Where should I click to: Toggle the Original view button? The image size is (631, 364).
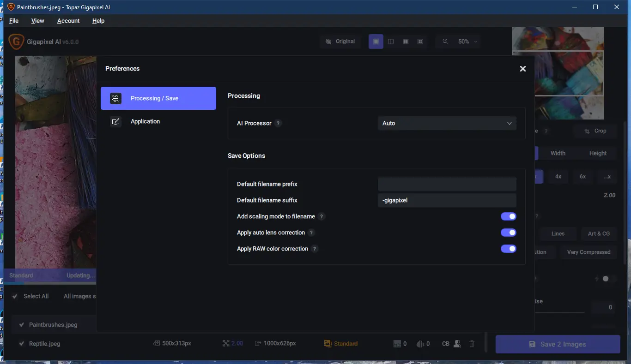340,42
